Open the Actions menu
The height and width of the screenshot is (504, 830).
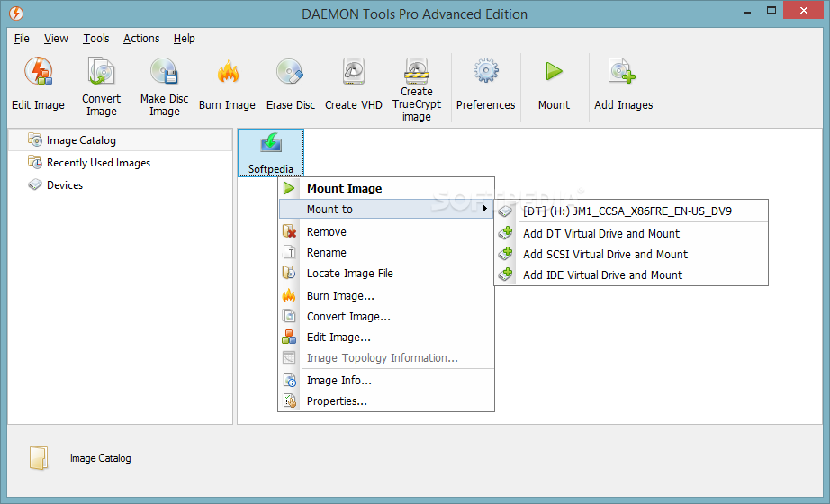coord(141,38)
